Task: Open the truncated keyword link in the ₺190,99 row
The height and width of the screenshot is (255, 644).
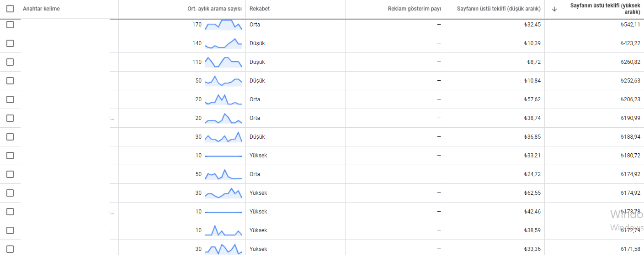Action: (x=112, y=118)
